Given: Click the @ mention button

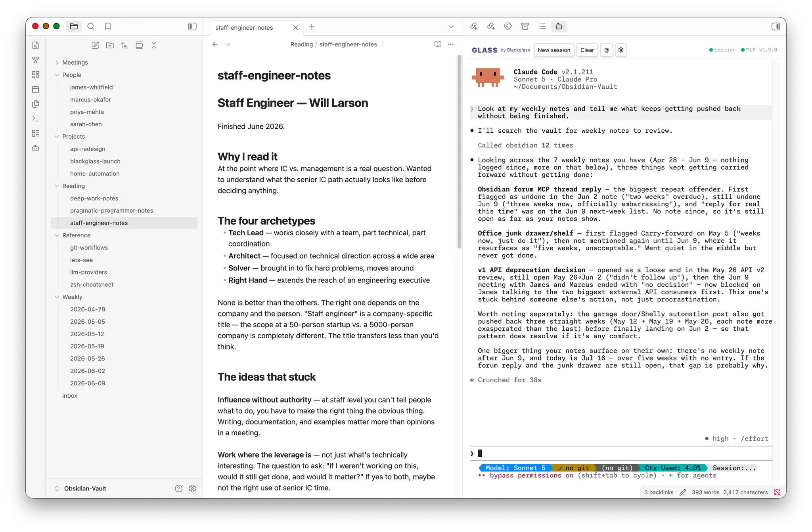Looking at the screenshot, I should (x=607, y=50).
